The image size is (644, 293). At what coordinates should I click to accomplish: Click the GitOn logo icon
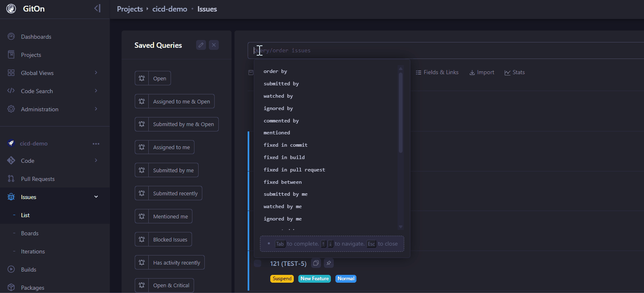pos(11,9)
